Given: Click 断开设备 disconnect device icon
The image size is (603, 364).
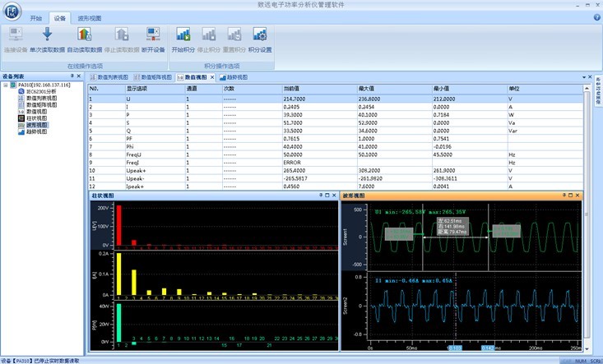Looking at the screenshot, I should [153, 34].
